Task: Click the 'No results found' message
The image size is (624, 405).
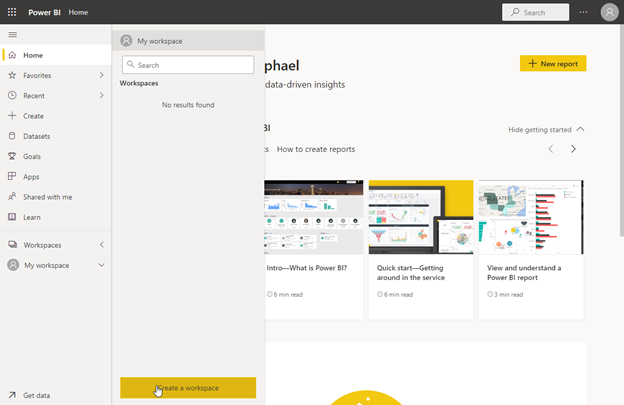Action: pyautogui.click(x=188, y=105)
